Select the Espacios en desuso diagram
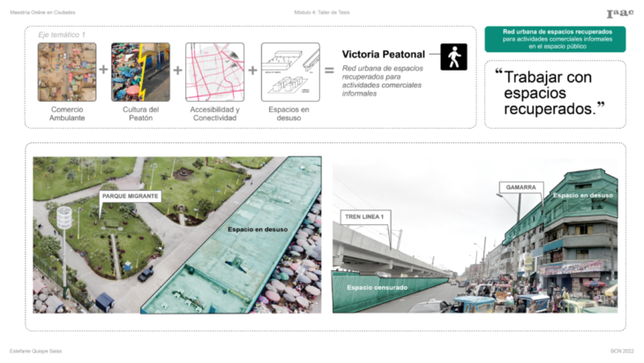The width and height of the screenshot is (644, 363). coord(289,72)
